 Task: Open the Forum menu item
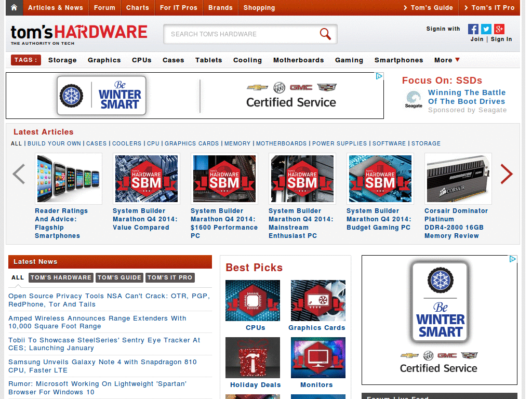point(104,7)
